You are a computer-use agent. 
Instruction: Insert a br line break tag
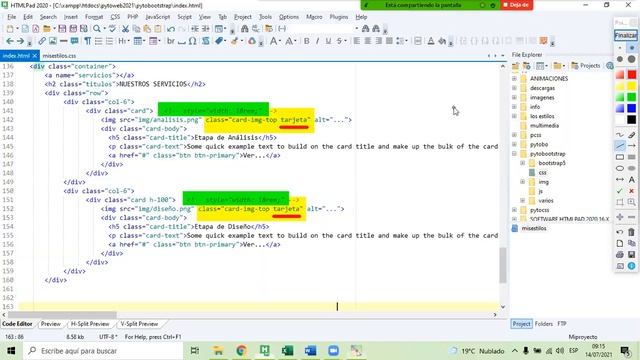(171, 41)
